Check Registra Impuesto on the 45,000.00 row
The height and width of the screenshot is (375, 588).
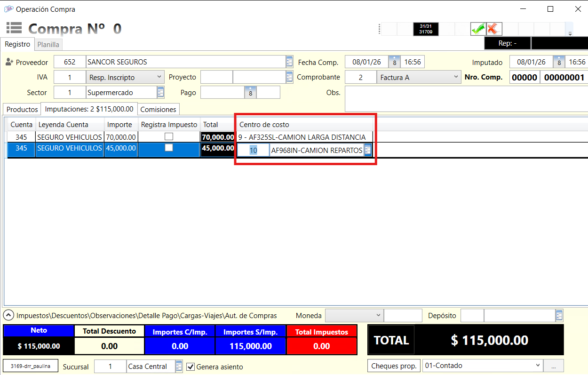[x=168, y=148]
